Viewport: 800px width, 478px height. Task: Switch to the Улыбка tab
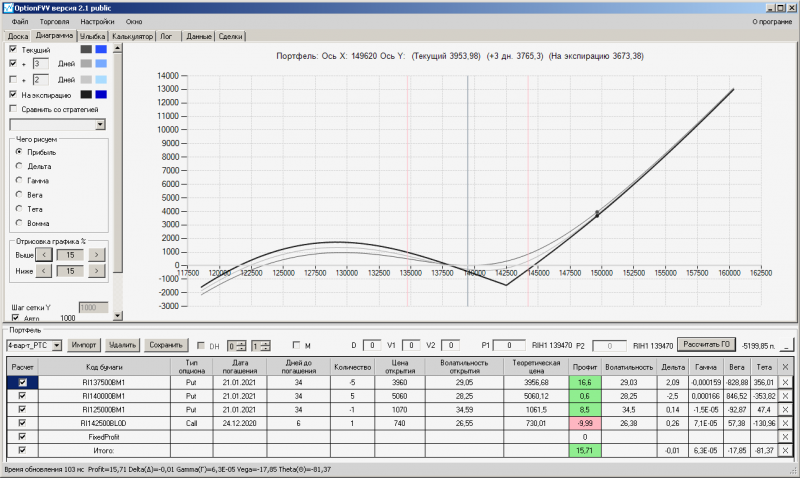click(92, 36)
